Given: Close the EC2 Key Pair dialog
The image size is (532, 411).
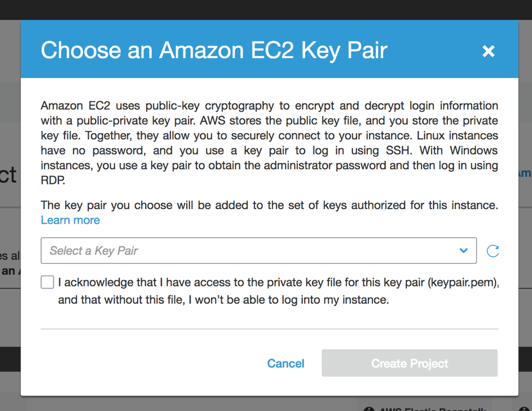Looking at the screenshot, I should coord(488,51).
